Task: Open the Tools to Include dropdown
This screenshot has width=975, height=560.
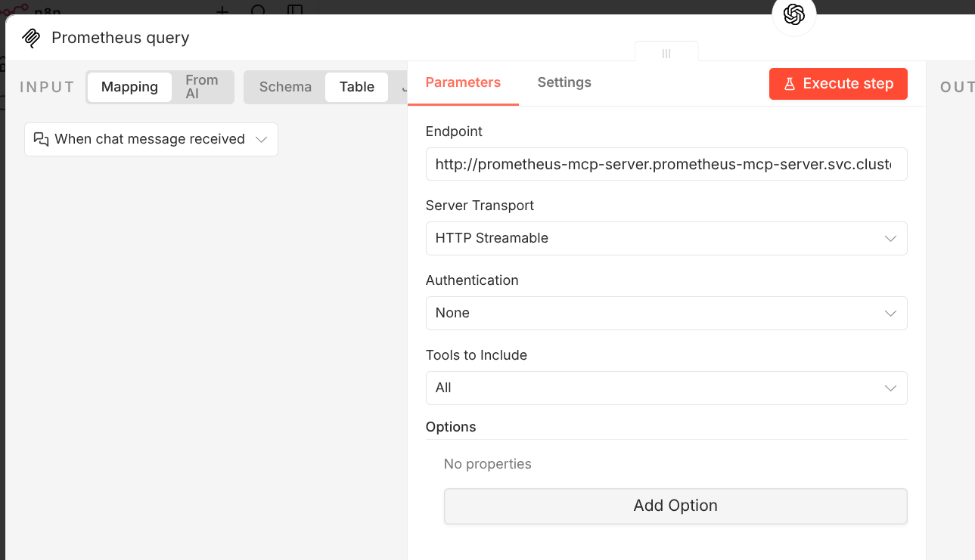Action: (666, 388)
